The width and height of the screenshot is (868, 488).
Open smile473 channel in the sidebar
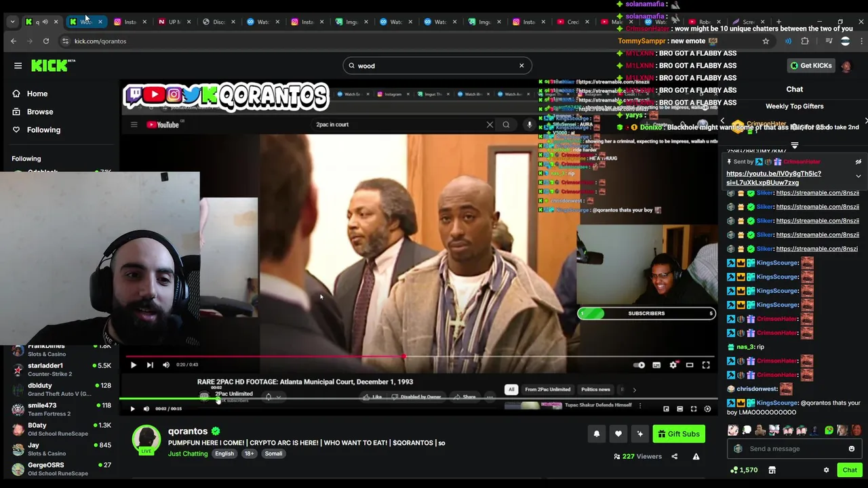pos(61,409)
